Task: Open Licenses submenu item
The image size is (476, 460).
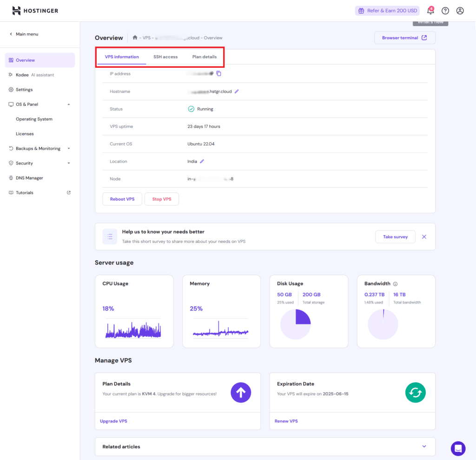Action: (25, 134)
